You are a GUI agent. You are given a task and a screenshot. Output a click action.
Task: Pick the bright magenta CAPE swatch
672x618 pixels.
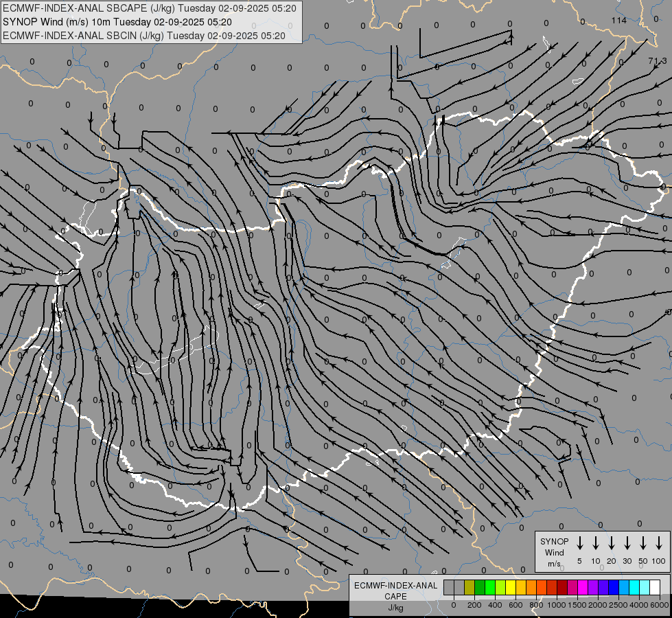click(583, 587)
